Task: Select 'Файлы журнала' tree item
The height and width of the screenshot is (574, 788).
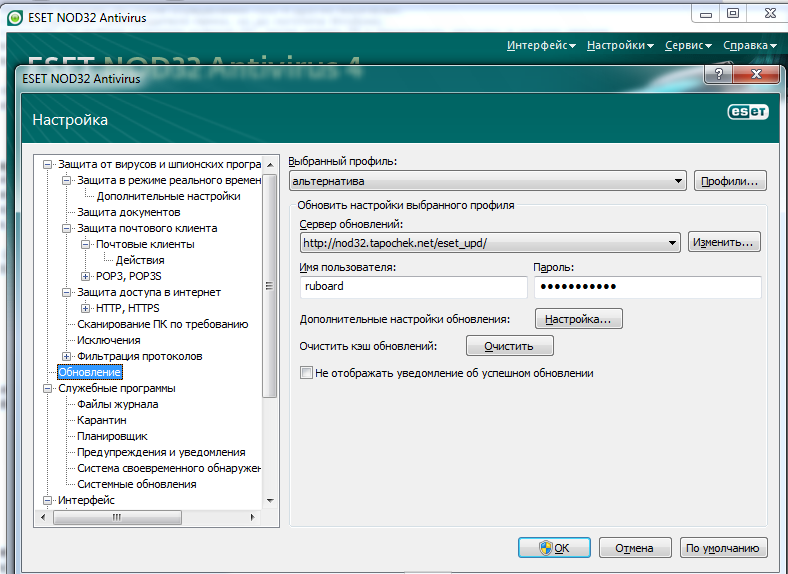Action: tap(118, 404)
